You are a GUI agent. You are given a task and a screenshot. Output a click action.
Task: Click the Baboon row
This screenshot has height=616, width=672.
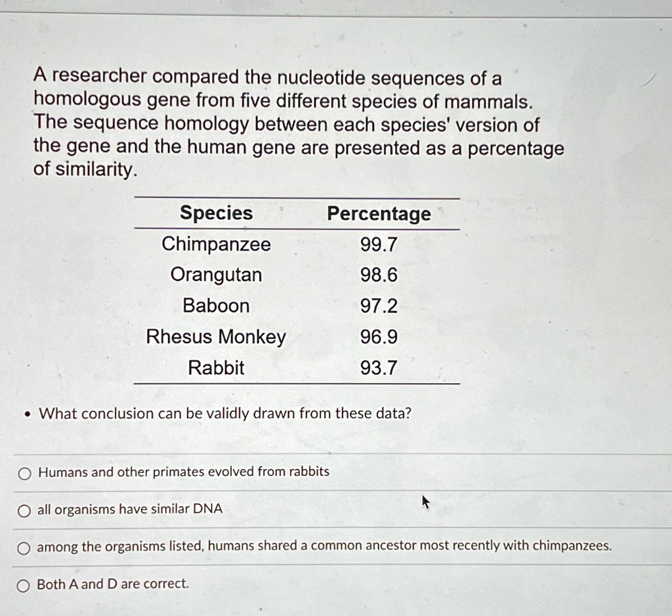click(216, 306)
